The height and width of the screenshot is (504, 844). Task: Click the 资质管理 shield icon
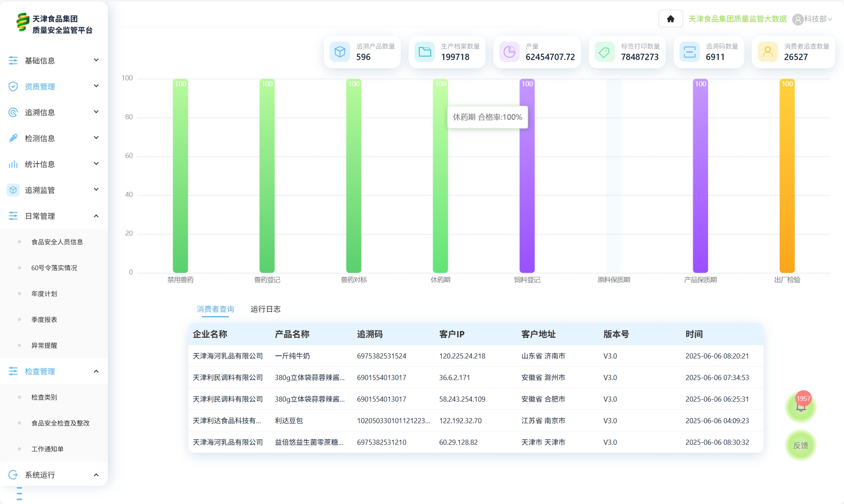pyautogui.click(x=13, y=86)
